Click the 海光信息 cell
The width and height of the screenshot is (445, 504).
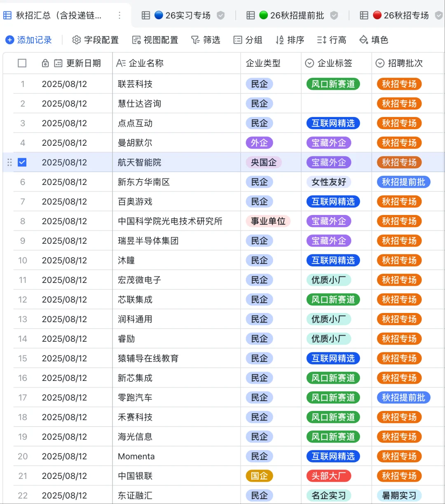(x=176, y=437)
